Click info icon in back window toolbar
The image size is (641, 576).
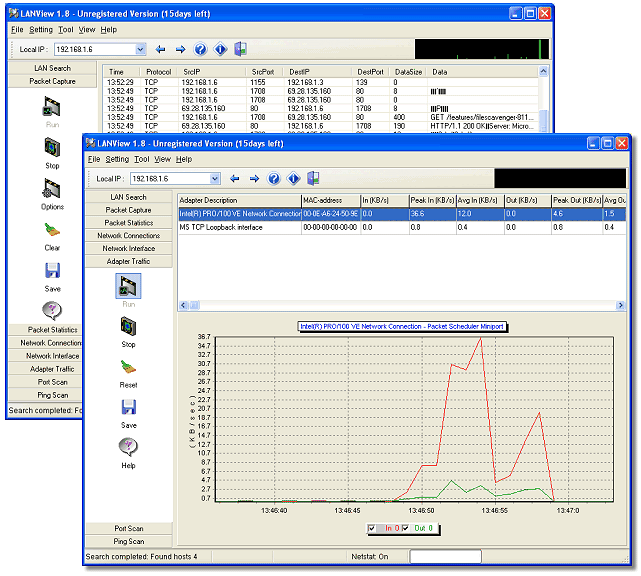point(220,49)
